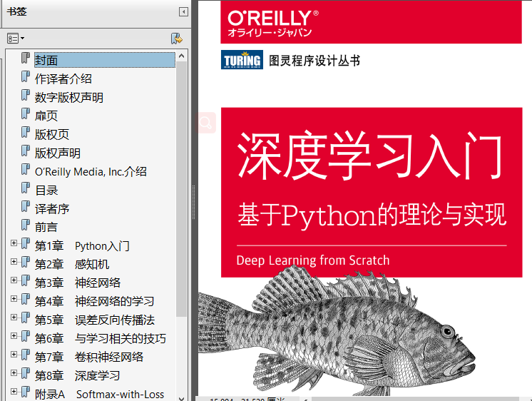Open 第2章 感知机 bookmark text
This screenshot has height=401, width=532.
coord(72,264)
